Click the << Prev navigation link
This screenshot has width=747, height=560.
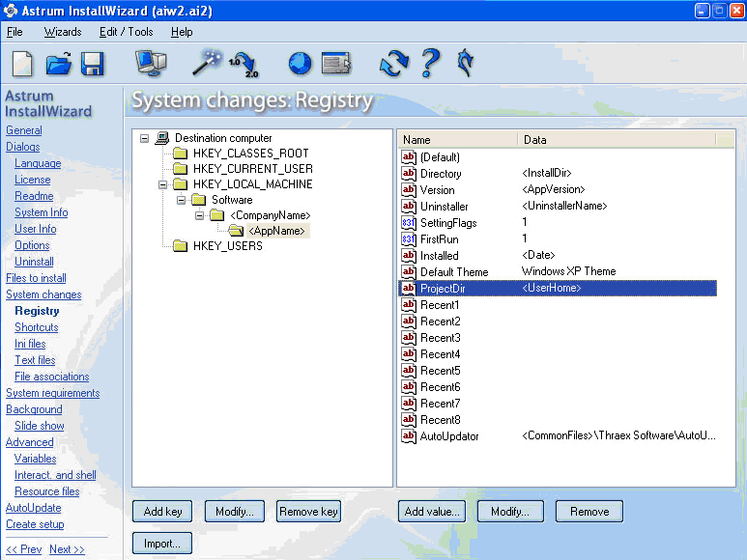point(24,549)
